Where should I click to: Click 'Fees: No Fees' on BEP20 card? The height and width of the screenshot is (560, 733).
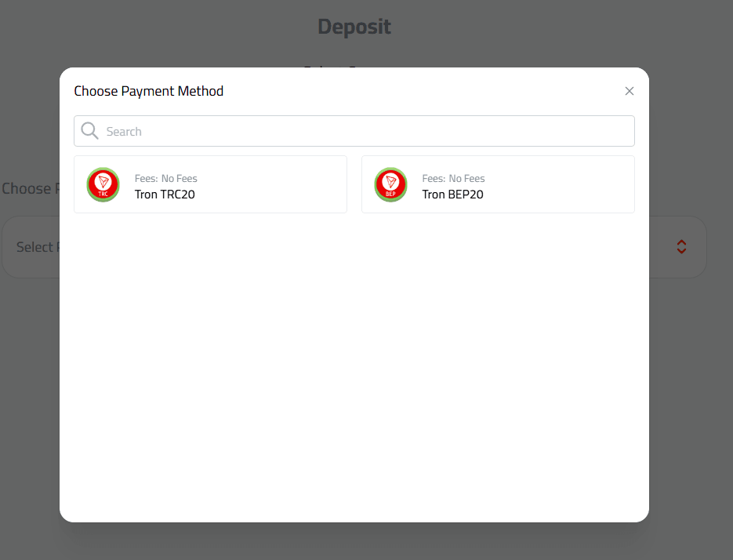(x=453, y=178)
